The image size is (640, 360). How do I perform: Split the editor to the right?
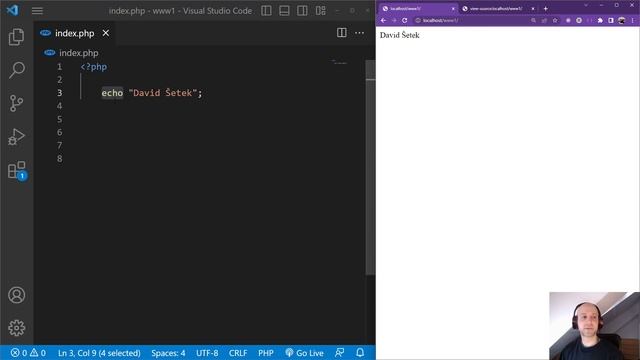point(342,33)
